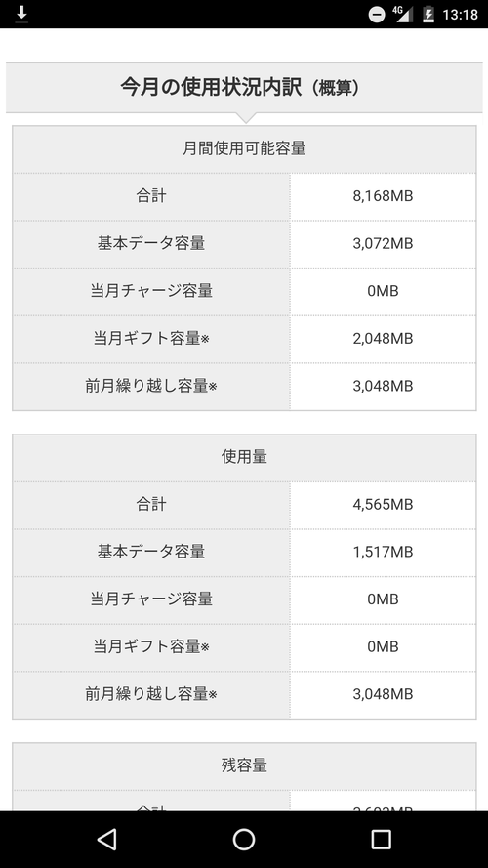Tap the Android home circle button
488x868 pixels.
coord(243,840)
